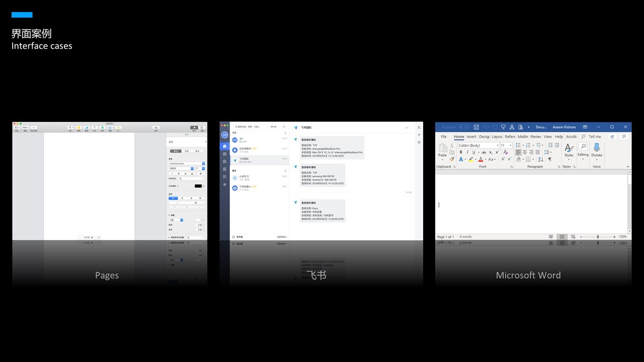Click the Clear Formatting icon in Word
644x362 pixels.
[x=506, y=152]
